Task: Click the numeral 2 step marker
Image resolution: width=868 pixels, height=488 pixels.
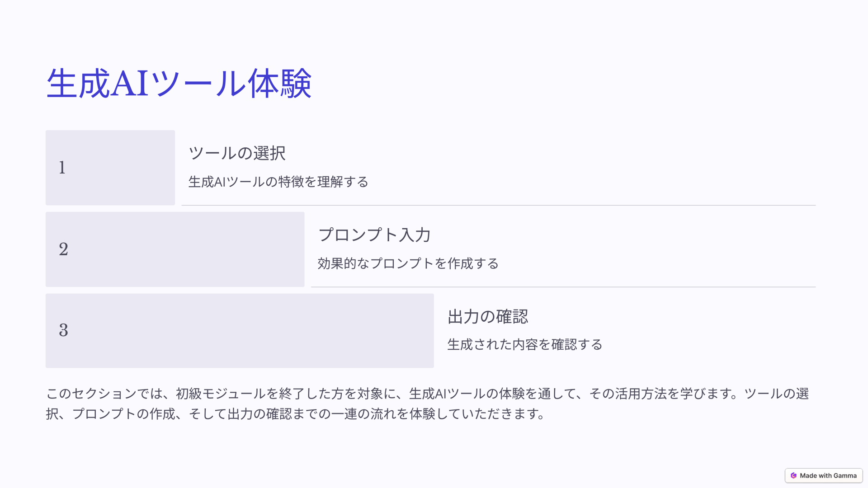Action: (x=63, y=249)
